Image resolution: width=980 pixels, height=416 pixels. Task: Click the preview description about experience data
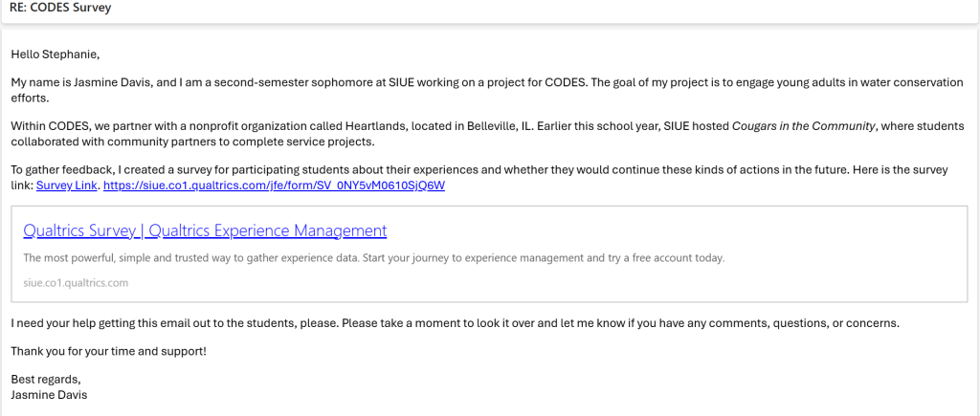point(373,258)
